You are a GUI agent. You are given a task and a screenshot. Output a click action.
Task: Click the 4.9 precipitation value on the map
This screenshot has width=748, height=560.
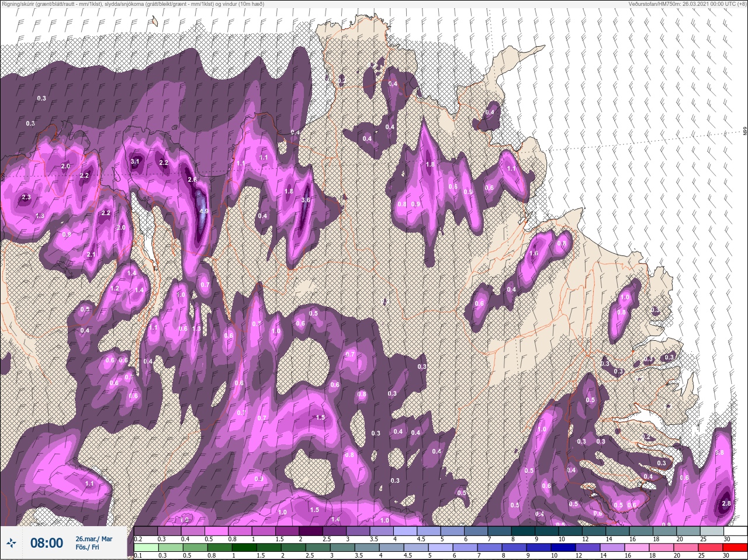click(204, 211)
